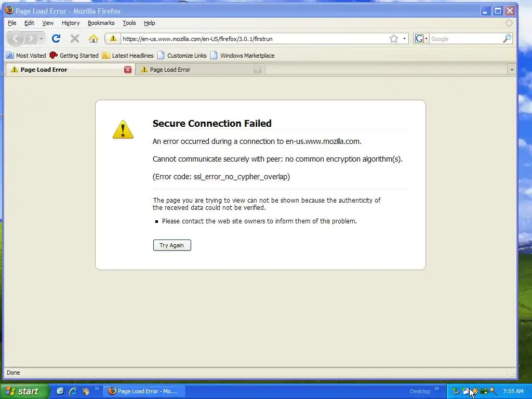Click the 7:55 AM taskbar clock
This screenshot has height=399, width=532.
[513, 391]
